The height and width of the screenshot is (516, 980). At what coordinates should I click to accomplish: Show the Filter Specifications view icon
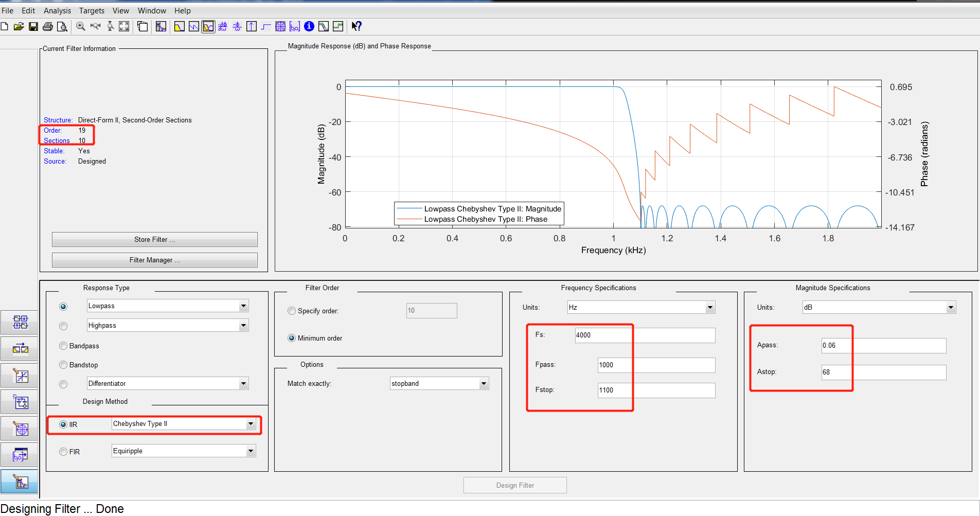(161, 26)
